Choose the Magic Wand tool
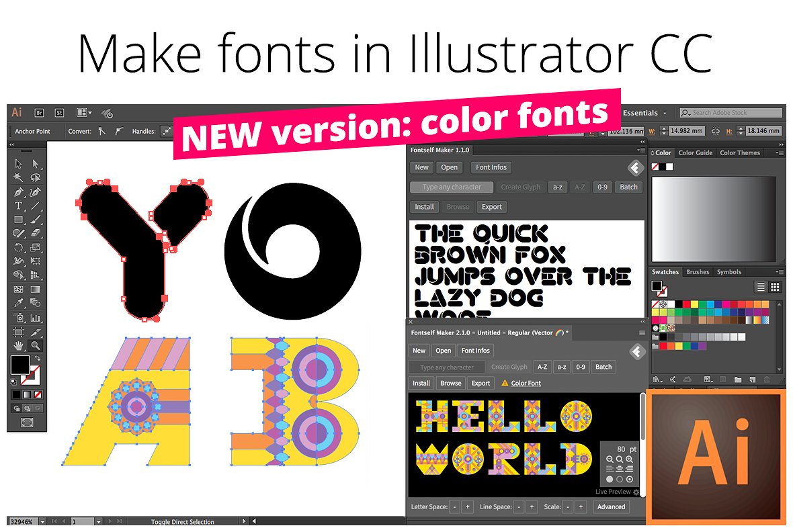Image resolution: width=793 pixels, height=532 pixels. (x=19, y=177)
